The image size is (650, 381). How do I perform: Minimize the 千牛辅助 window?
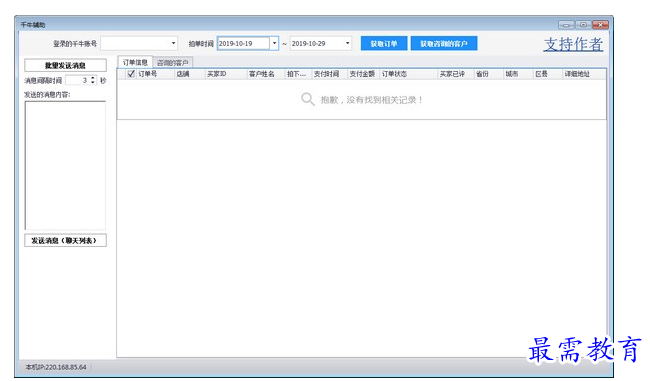[566, 25]
